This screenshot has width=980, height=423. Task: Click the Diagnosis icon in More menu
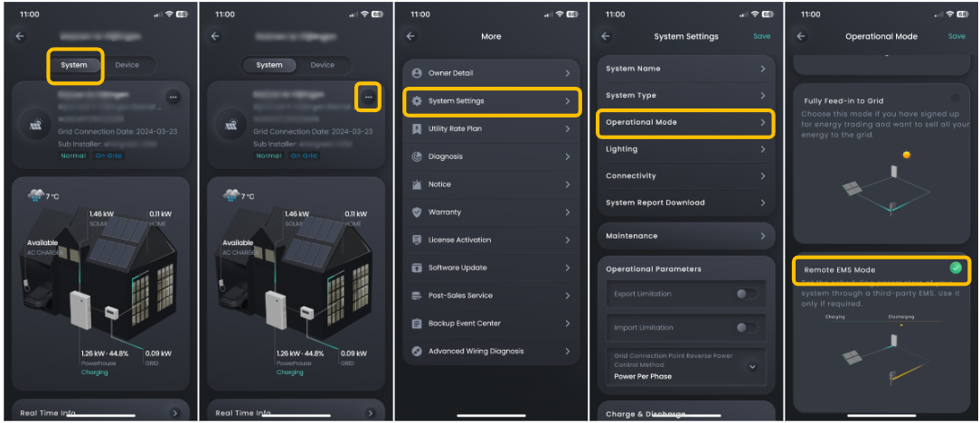click(417, 156)
